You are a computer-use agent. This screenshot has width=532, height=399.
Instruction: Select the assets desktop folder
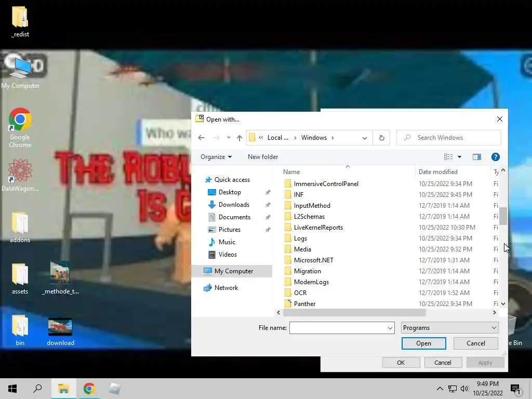[20, 279]
